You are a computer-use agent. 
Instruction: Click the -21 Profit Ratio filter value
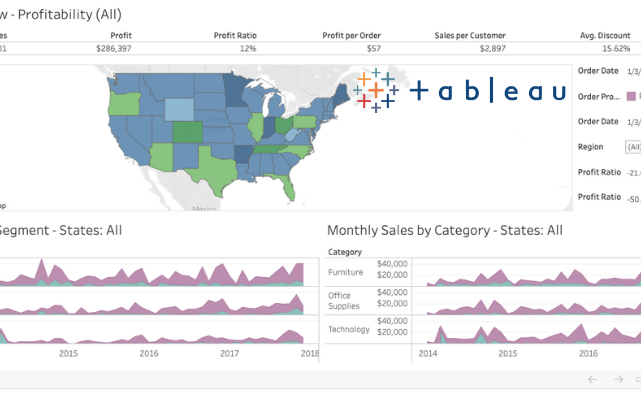pos(634,173)
